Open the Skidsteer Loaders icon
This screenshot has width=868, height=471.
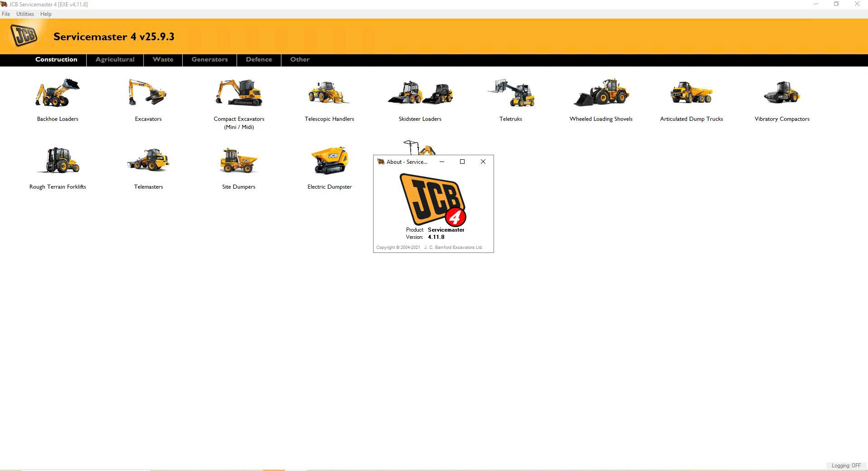420,93
